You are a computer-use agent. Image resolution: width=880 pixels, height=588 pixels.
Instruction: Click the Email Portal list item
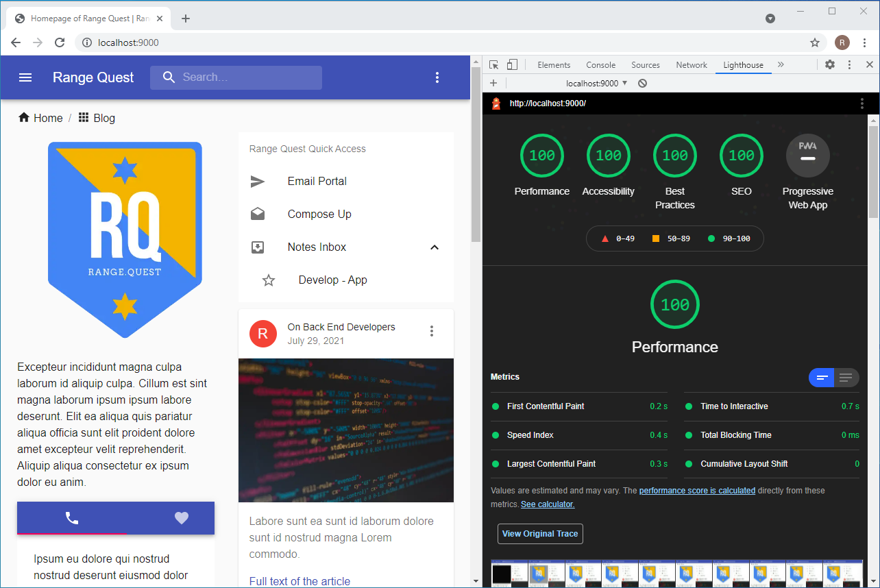[x=346, y=182]
